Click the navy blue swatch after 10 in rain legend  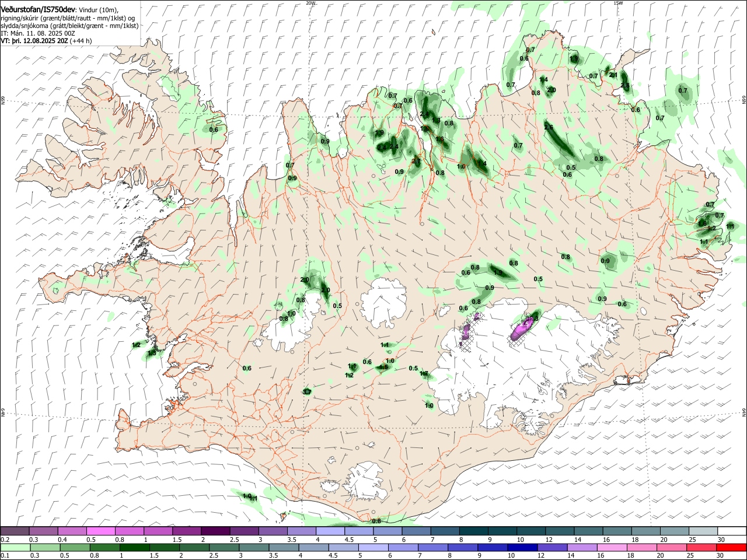[x=522, y=547]
